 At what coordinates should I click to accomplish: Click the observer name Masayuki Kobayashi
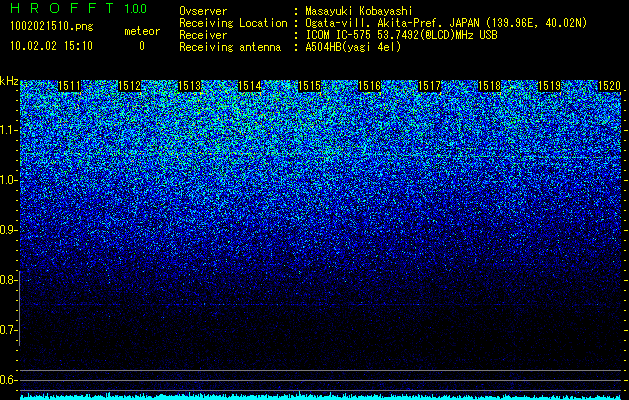pos(359,11)
